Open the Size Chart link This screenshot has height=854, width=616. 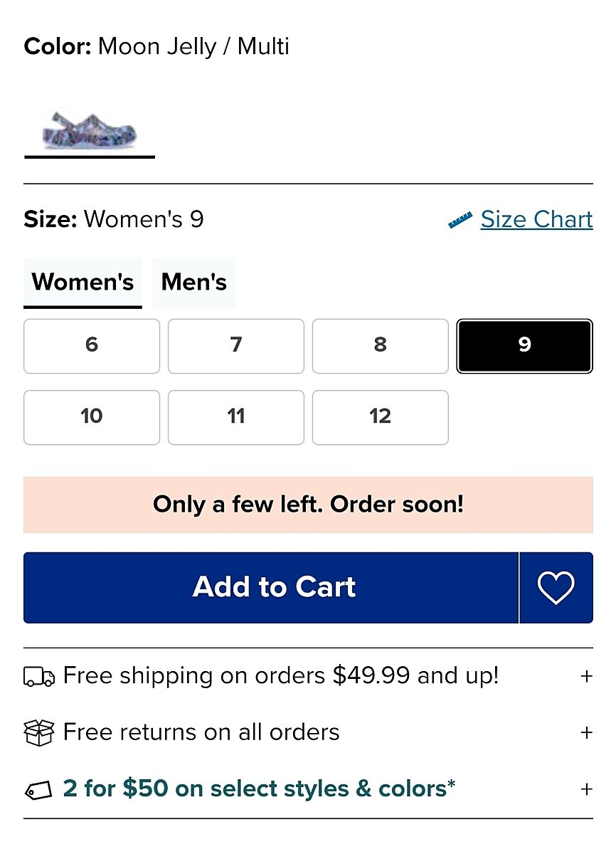[x=536, y=220]
